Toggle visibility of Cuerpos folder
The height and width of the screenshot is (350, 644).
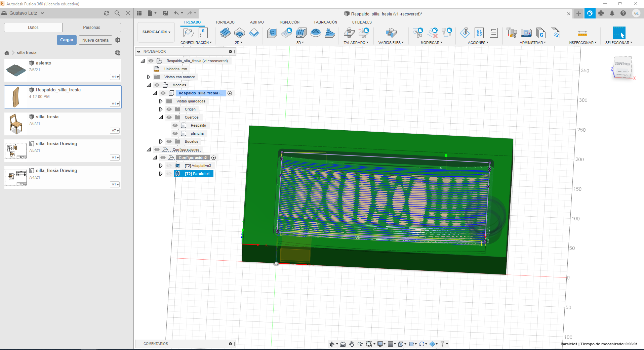pos(169,117)
